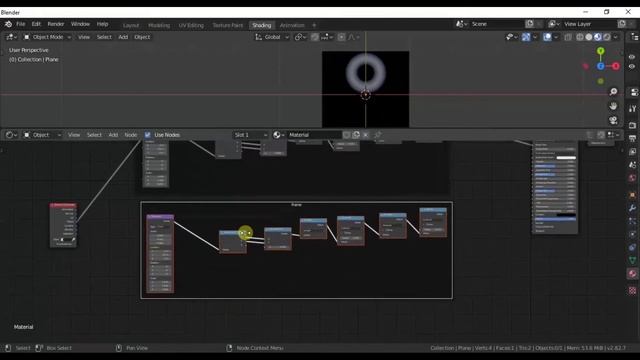Open the 3D viewport editor type selector
Viewport: 640px width, 360px height.
[11, 37]
